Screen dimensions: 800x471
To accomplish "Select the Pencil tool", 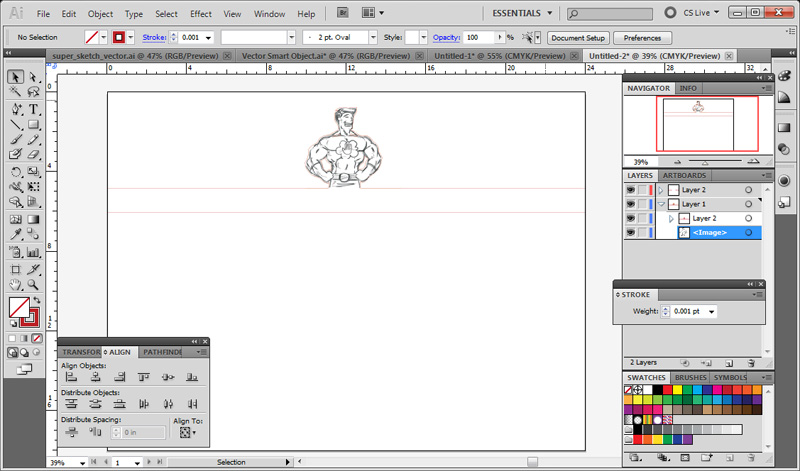I will click(x=33, y=139).
